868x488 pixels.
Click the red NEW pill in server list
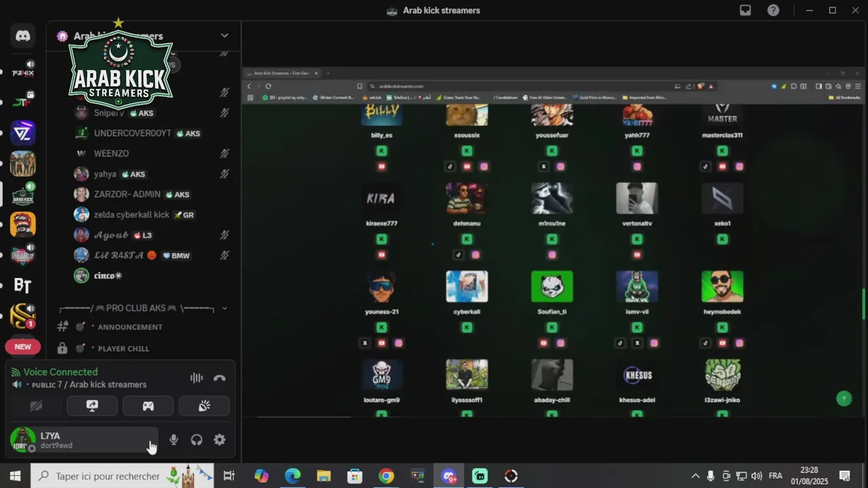click(23, 346)
